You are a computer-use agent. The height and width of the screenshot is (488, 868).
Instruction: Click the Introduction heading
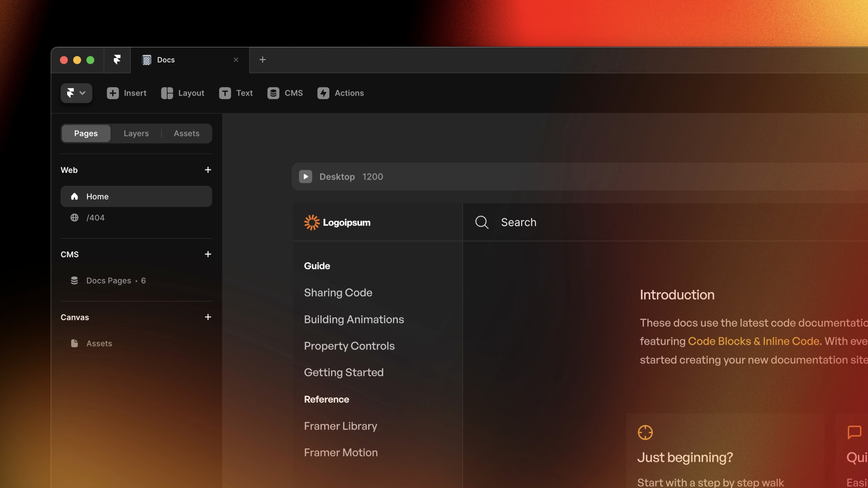pyautogui.click(x=677, y=295)
